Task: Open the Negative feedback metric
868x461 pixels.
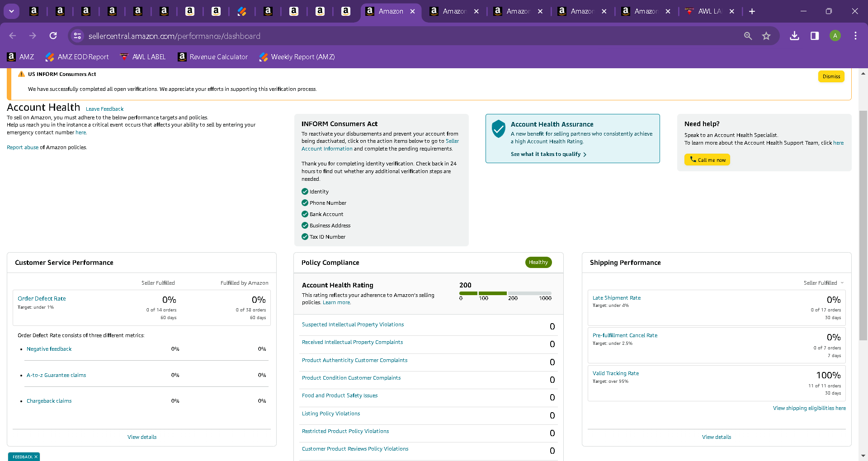Action: pyautogui.click(x=49, y=349)
